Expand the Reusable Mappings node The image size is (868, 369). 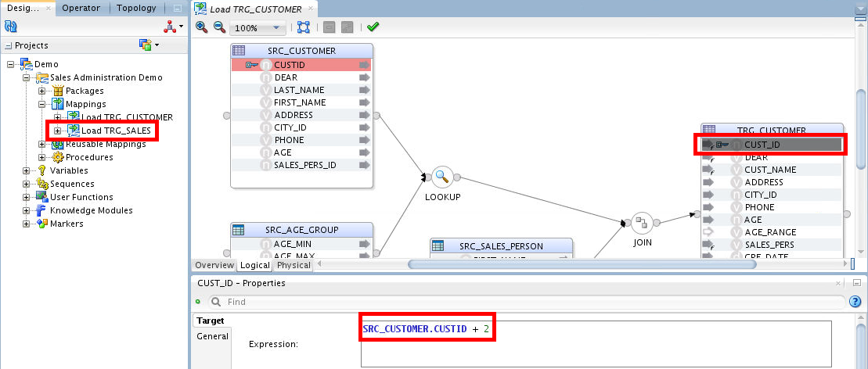[x=41, y=144]
